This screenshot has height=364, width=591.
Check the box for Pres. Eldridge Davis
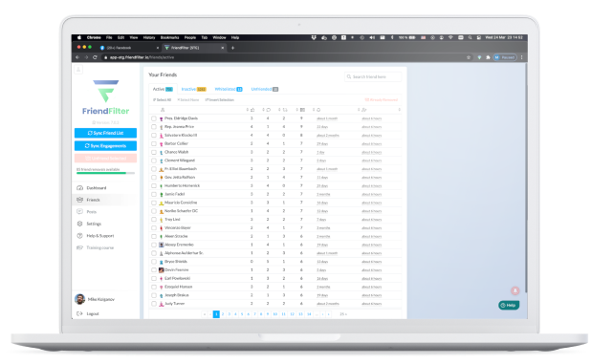pyautogui.click(x=154, y=118)
